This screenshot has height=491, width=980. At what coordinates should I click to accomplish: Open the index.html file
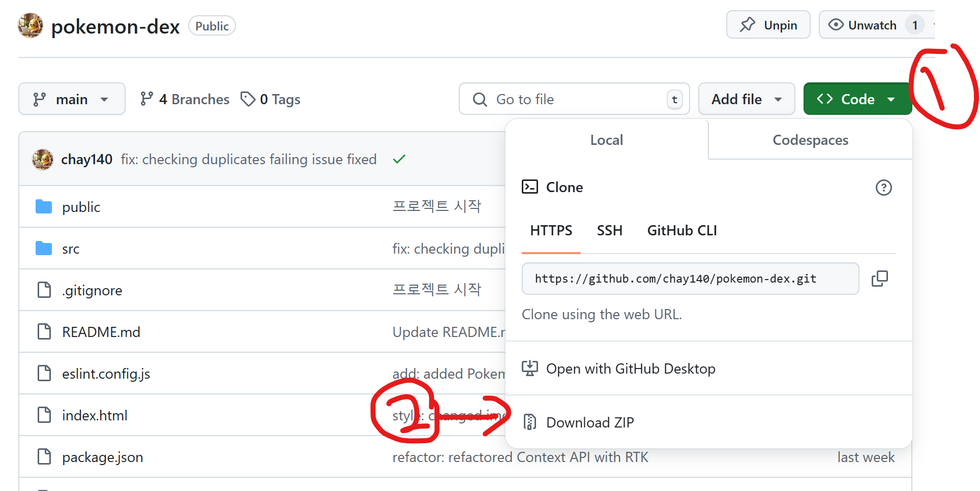point(95,415)
